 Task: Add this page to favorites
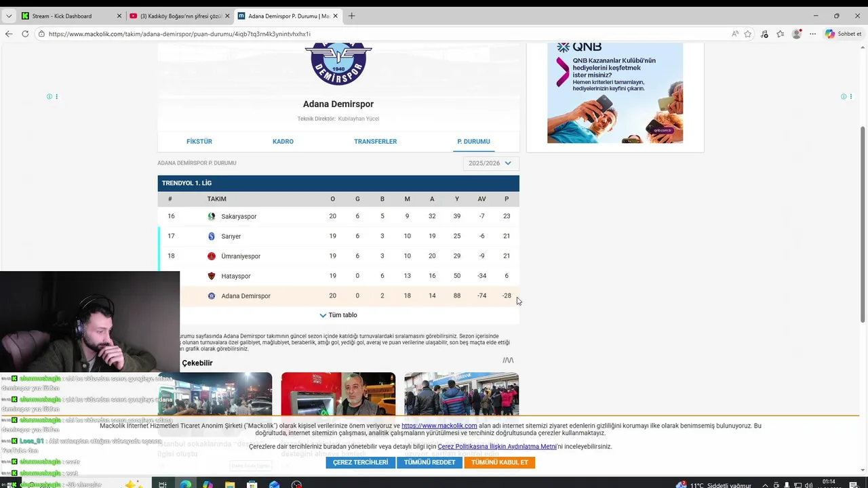pyautogui.click(x=748, y=34)
